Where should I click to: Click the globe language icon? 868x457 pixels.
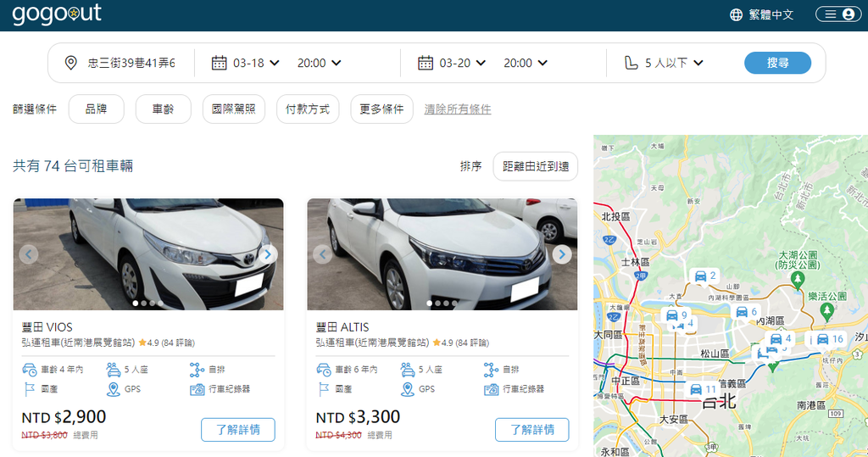(x=736, y=15)
